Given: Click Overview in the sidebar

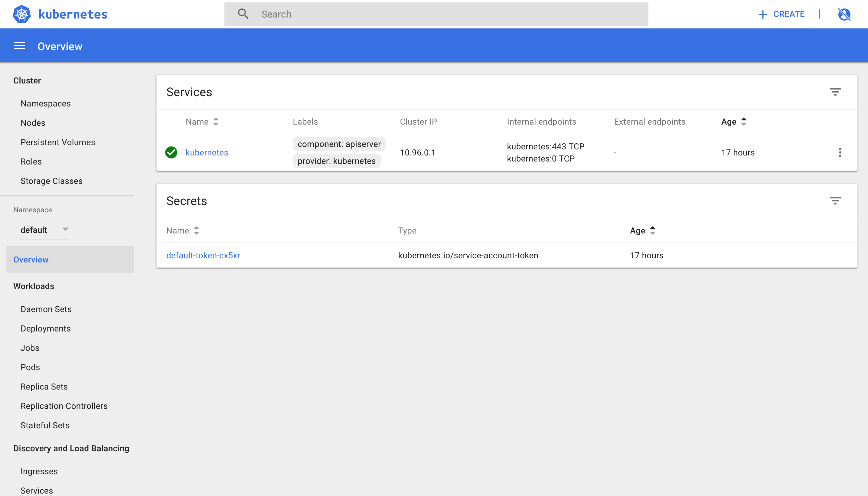Looking at the screenshot, I should 31,259.
